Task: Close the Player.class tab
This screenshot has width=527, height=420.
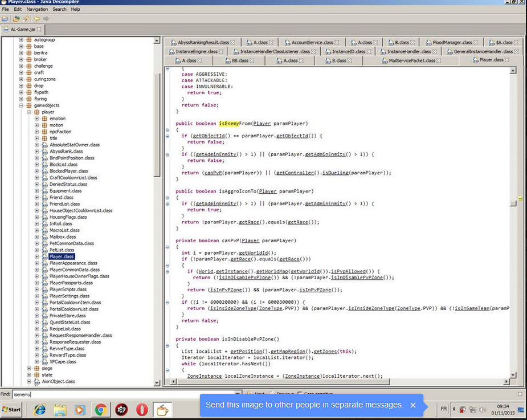Action: 507,60
